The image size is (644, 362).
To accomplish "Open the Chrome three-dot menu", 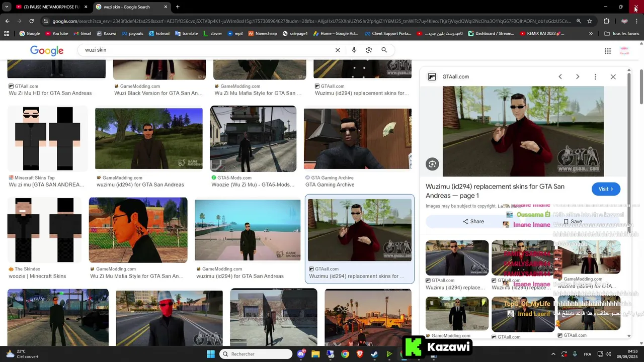I will tap(636, 21).
